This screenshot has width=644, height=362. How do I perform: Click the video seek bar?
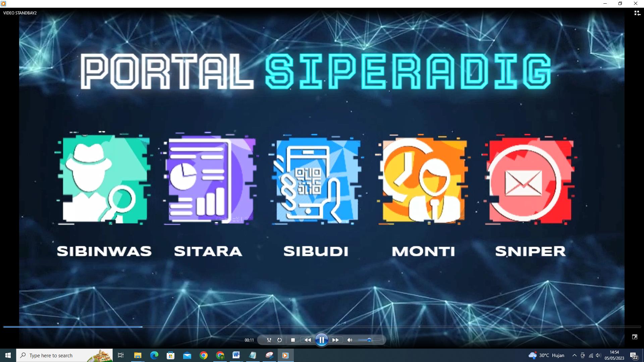[x=322, y=326]
